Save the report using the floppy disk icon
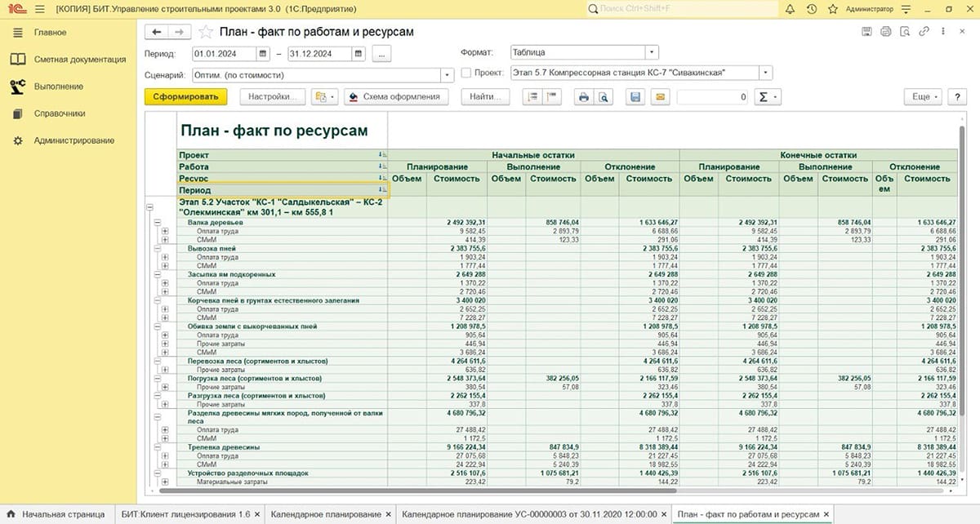Screen dimensions: 980x524 click(x=635, y=96)
